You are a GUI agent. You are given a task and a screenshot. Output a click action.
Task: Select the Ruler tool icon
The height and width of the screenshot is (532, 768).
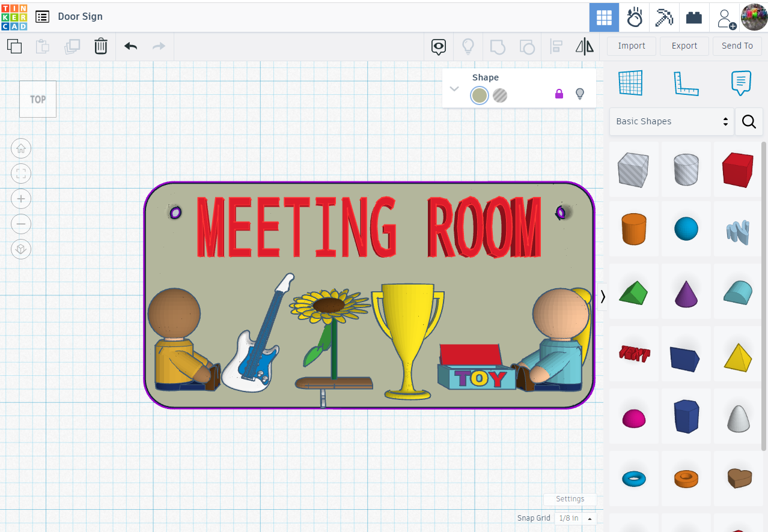(x=686, y=83)
